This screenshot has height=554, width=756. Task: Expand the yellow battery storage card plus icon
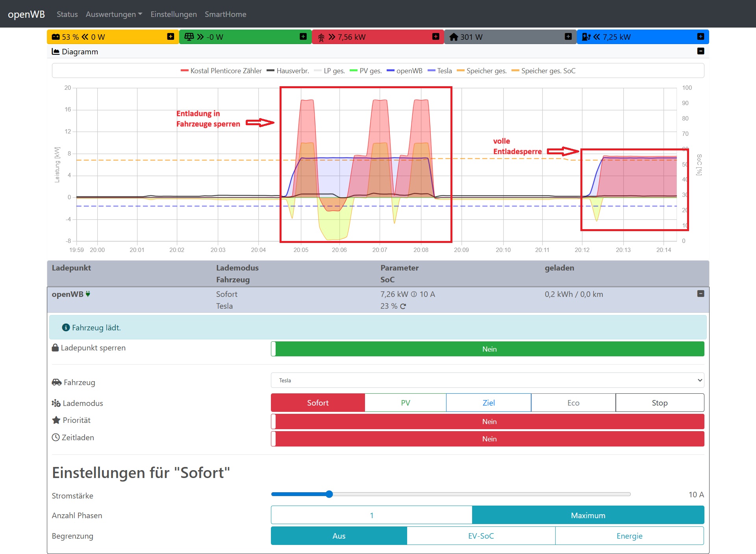(x=170, y=37)
